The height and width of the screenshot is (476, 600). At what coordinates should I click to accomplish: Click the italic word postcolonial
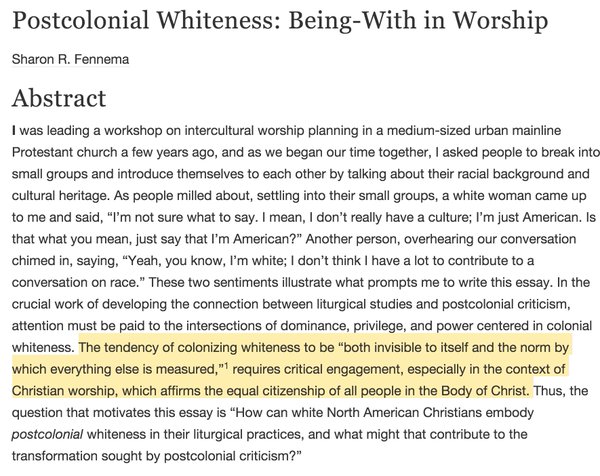(47, 435)
